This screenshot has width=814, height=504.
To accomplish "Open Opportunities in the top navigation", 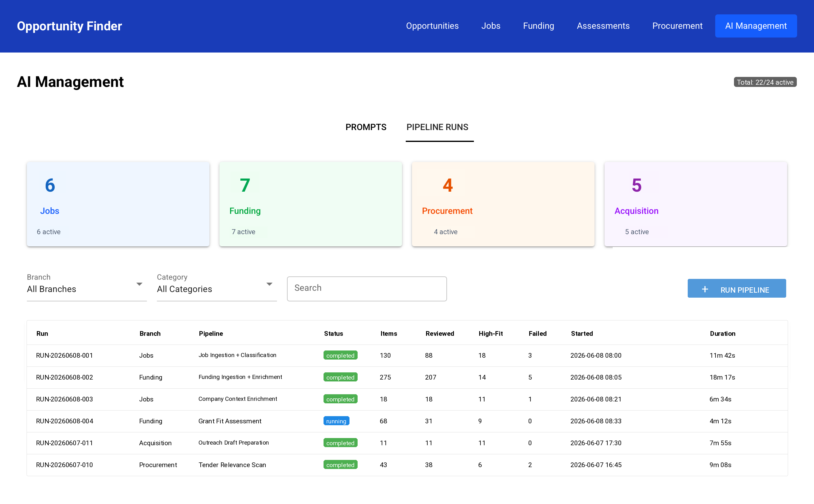I will (432, 26).
